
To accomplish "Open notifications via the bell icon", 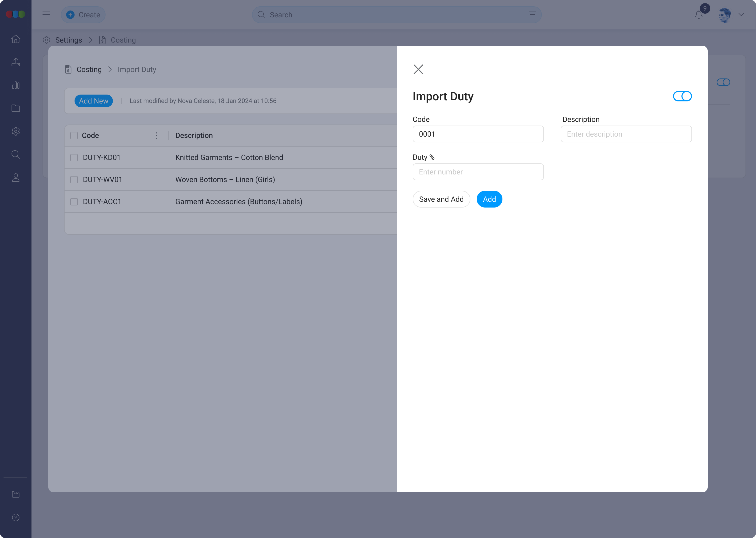I will tap(699, 14).
